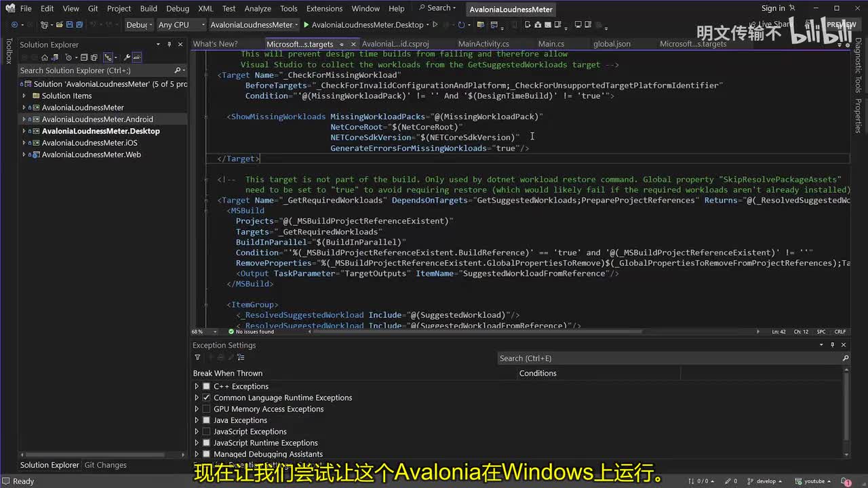Image resolution: width=868 pixels, height=488 pixels.
Task: Open the Build menu
Action: (x=149, y=9)
